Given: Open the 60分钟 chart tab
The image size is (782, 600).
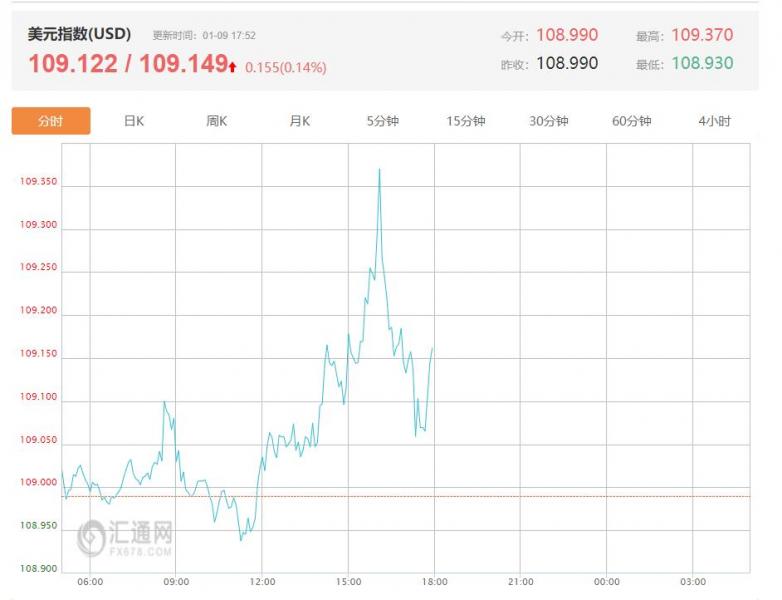Looking at the screenshot, I should tap(632, 121).
